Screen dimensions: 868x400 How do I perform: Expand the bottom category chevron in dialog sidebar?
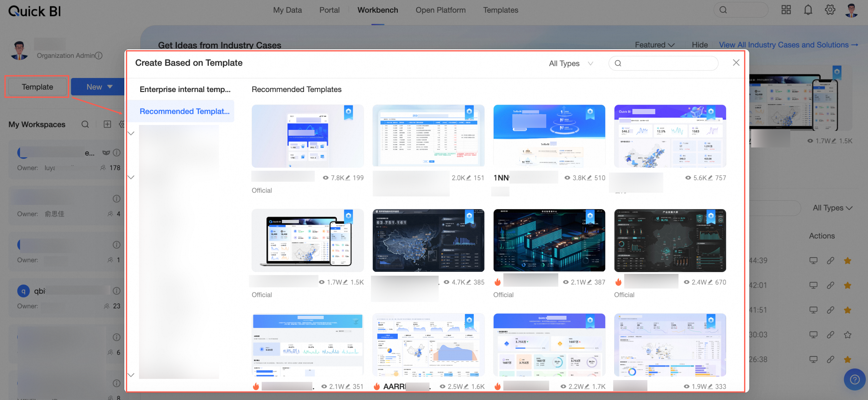[x=132, y=375]
